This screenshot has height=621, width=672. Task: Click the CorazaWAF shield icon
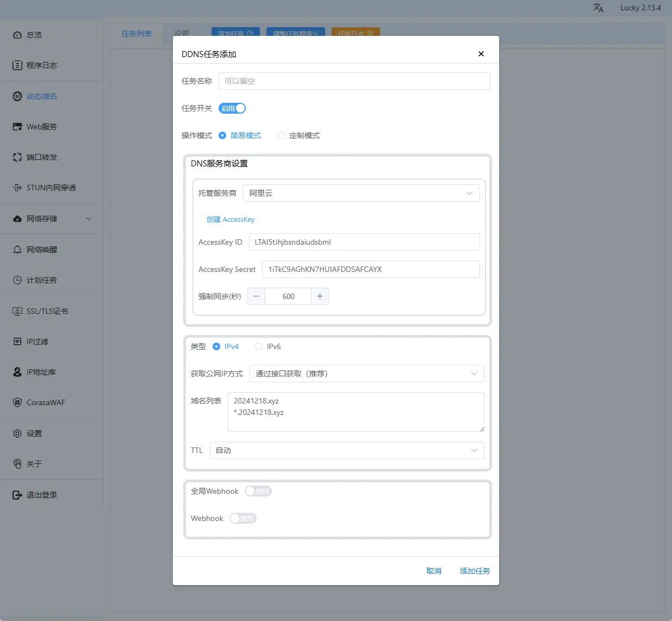17,402
